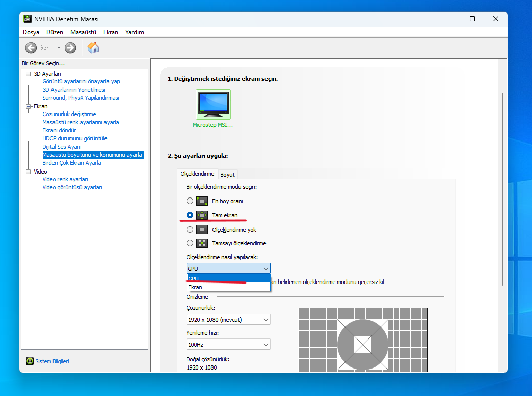Screen dimensions: 532x396
Task: Open the Masaüstü menu
Action: 83,32
